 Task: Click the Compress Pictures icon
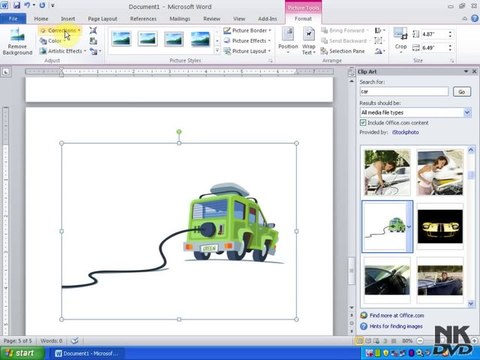(x=93, y=31)
